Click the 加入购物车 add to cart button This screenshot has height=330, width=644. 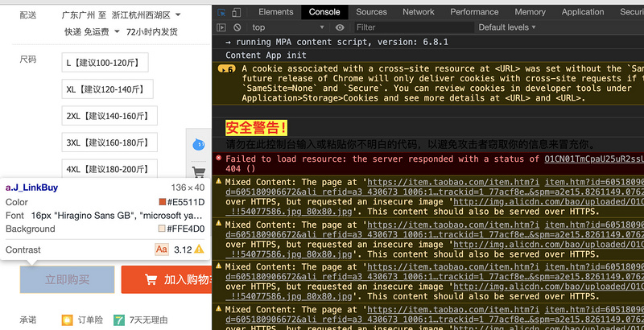pos(166,280)
